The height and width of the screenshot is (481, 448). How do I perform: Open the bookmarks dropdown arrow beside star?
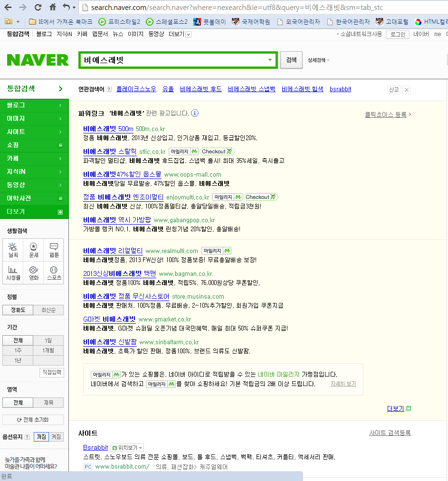(18, 22)
